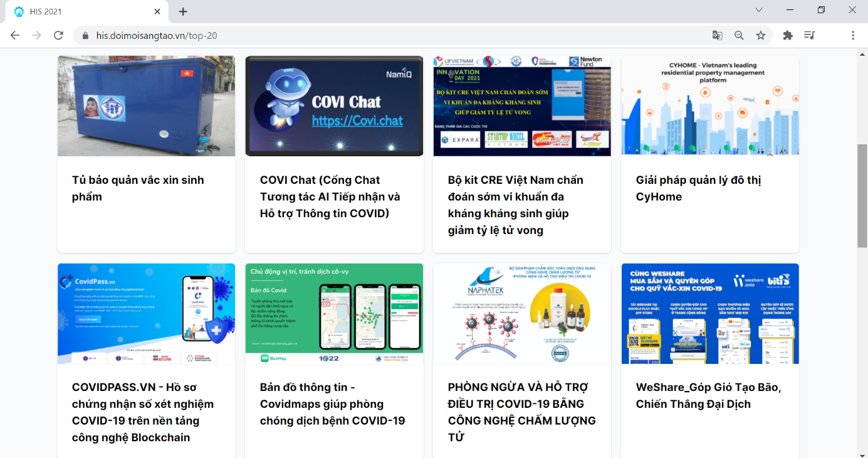Open the media control playlist icon
This screenshot has height=458, width=868.
[809, 36]
